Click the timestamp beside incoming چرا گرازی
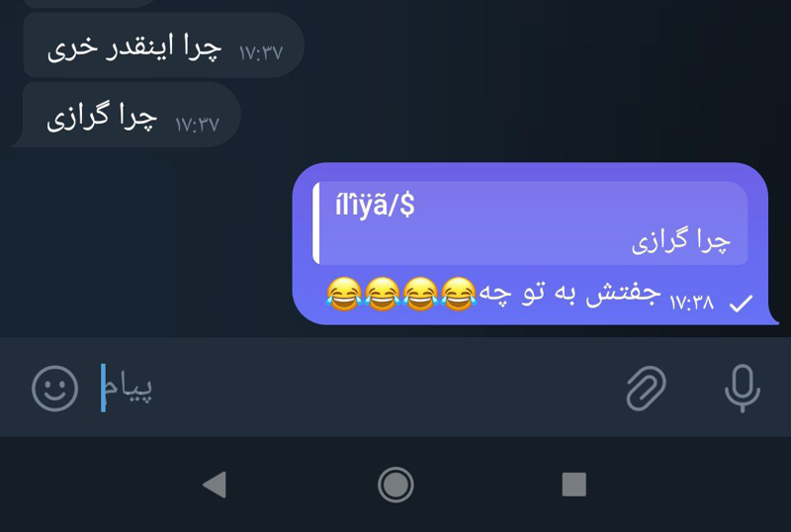The image size is (791, 532). click(197, 125)
